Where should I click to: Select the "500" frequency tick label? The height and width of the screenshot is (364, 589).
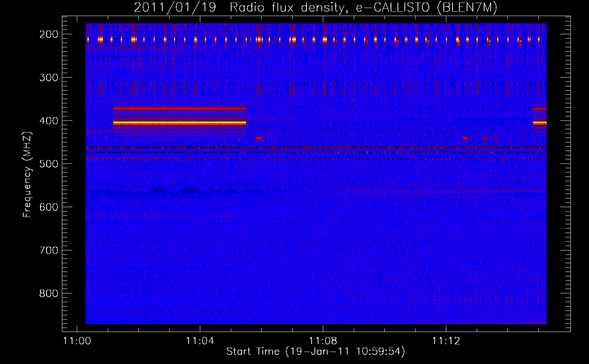point(49,164)
